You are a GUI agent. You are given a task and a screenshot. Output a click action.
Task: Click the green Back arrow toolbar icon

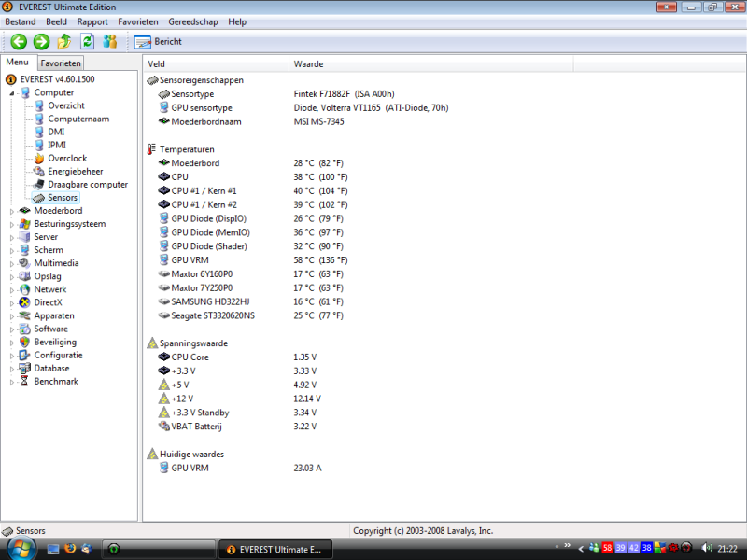point(19,41)
